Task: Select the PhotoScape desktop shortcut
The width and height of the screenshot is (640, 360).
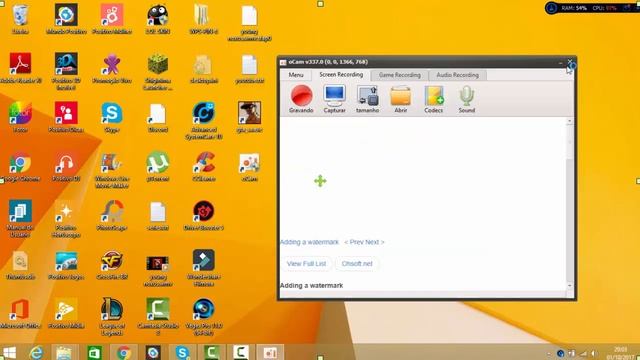Action: coord(112,216)
